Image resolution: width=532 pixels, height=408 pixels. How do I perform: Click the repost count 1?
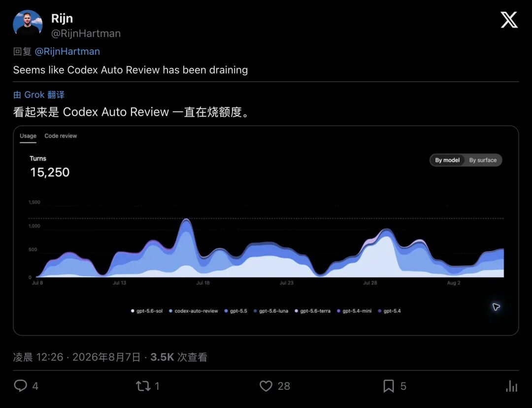157,386
